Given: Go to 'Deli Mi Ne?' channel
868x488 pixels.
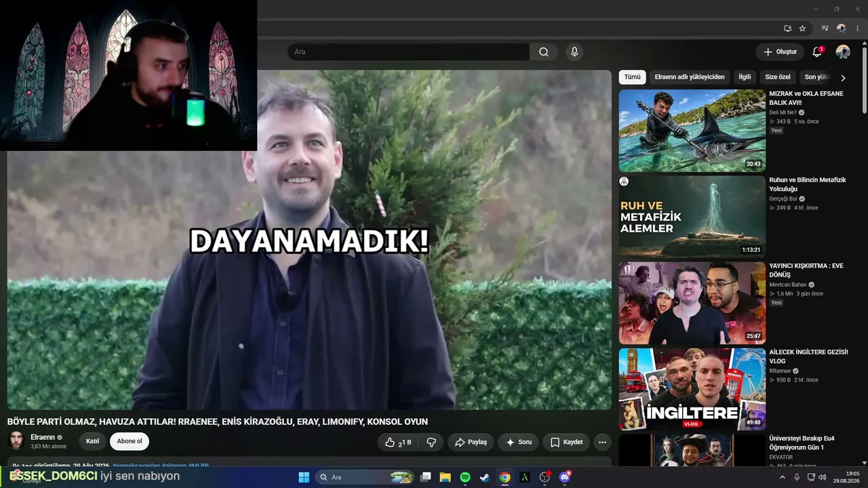Looking at the screenshot, I should coord(783,113).
